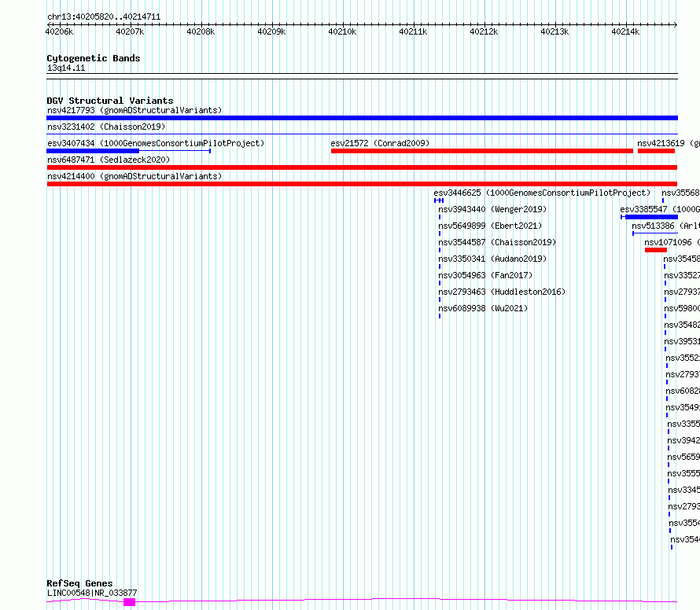Click the 40211k position on the ruler
Image resolution: width=700 pixels, height=610 pixels.
tap(413, 31)
